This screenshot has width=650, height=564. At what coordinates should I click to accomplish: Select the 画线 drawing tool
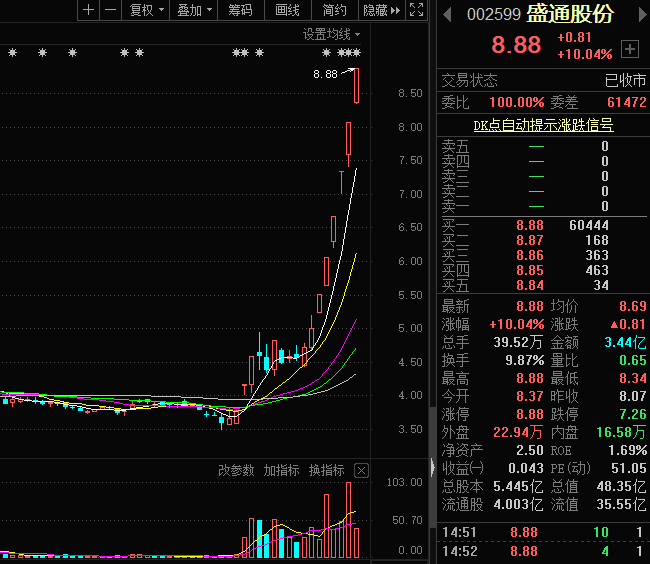288,10
